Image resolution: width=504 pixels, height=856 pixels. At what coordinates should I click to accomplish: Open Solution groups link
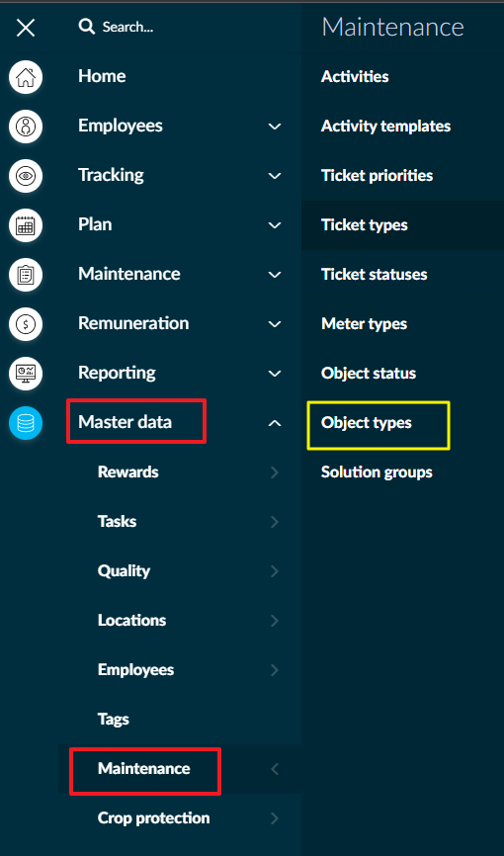point(377,472)
